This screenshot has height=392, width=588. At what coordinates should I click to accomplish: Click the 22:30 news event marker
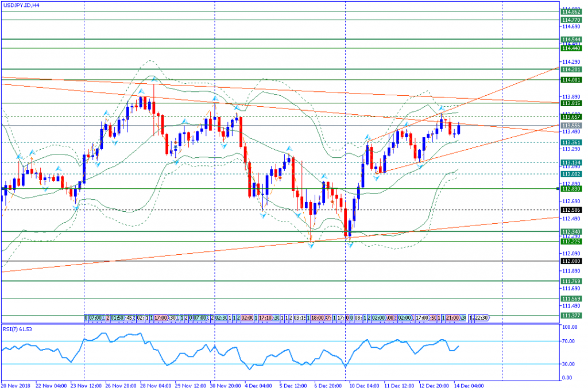[x=481, y=317]
